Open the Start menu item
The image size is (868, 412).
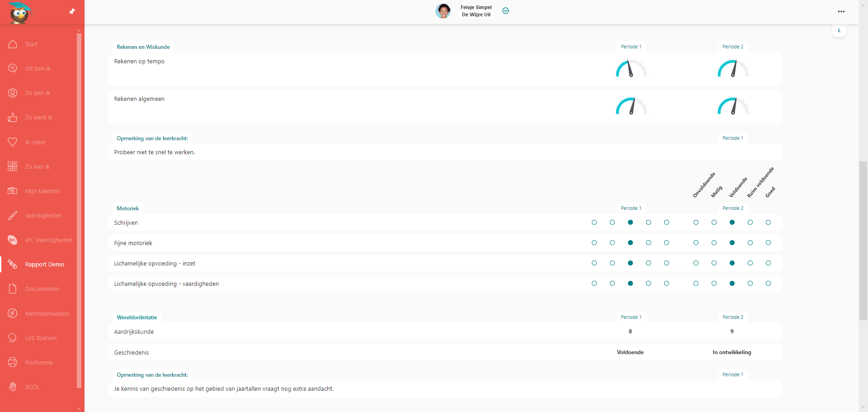(x=31, y=44)
